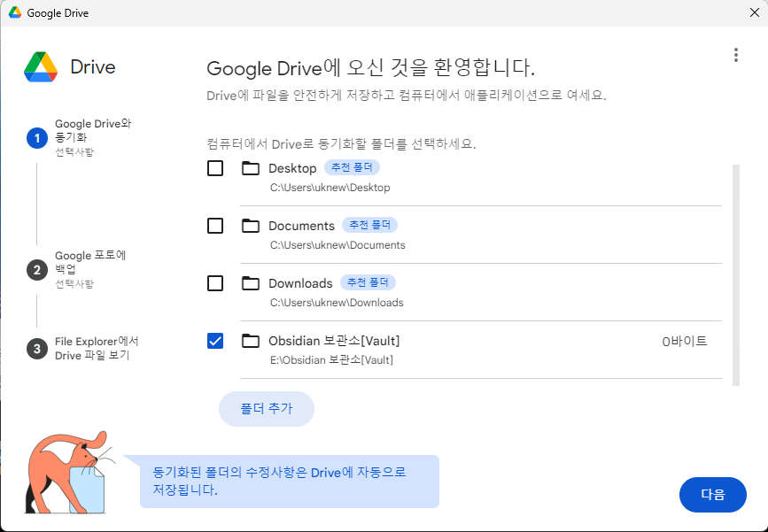The width and height of the screenshot is (768, 532).
Task: Enable syncing for the Desktop folder
Action: point(214,167)
